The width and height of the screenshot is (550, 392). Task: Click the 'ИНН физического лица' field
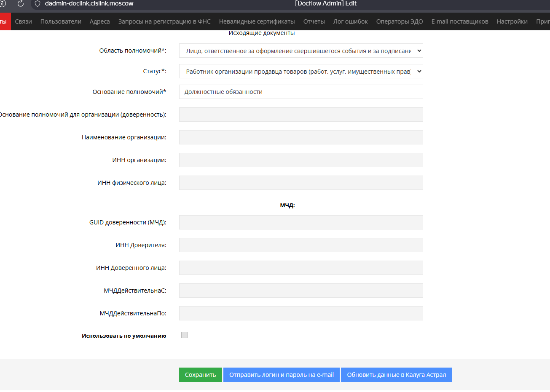301,183
